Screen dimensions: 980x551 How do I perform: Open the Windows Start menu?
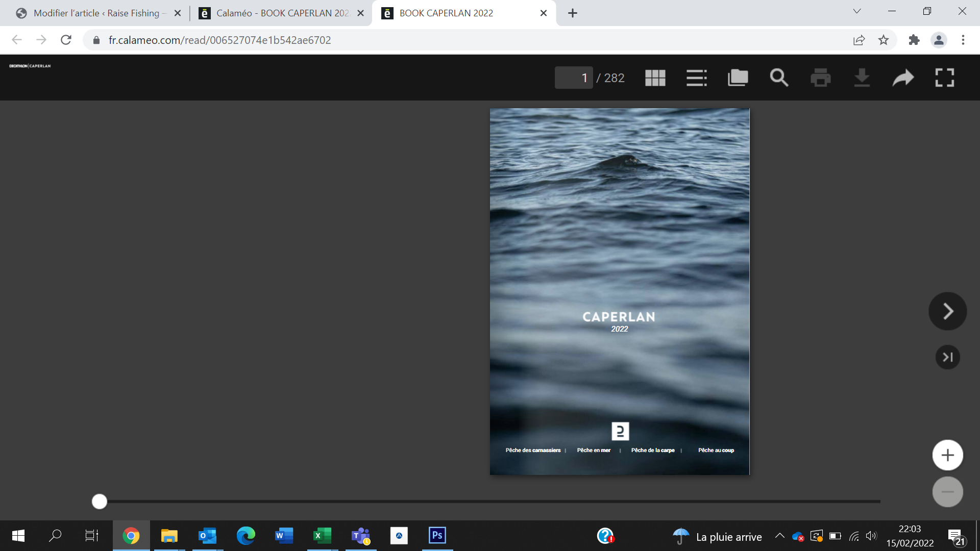18,536
